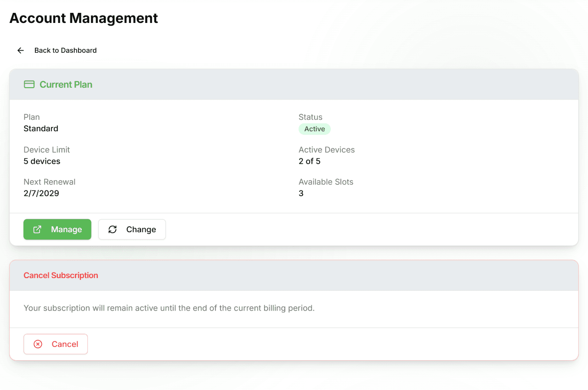Screen dimensions: 588x390
Task: Click the Current Plan header bar
Action: coord(294,84)
